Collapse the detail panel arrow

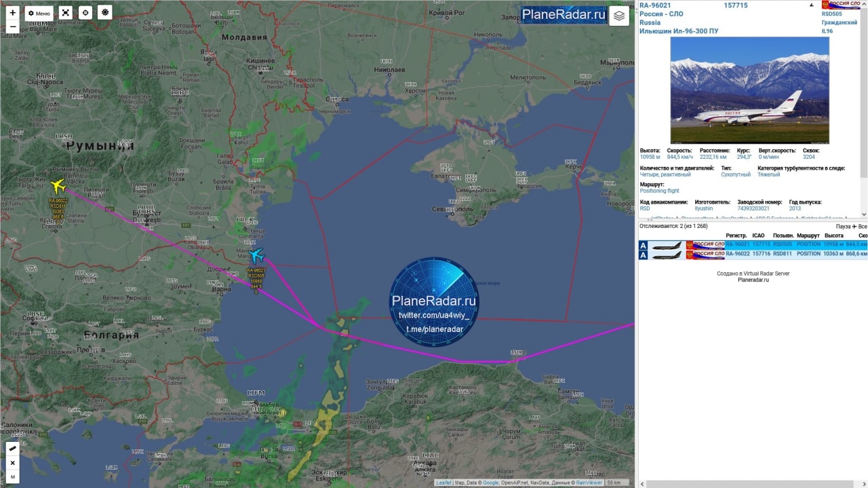pos(812,5)
